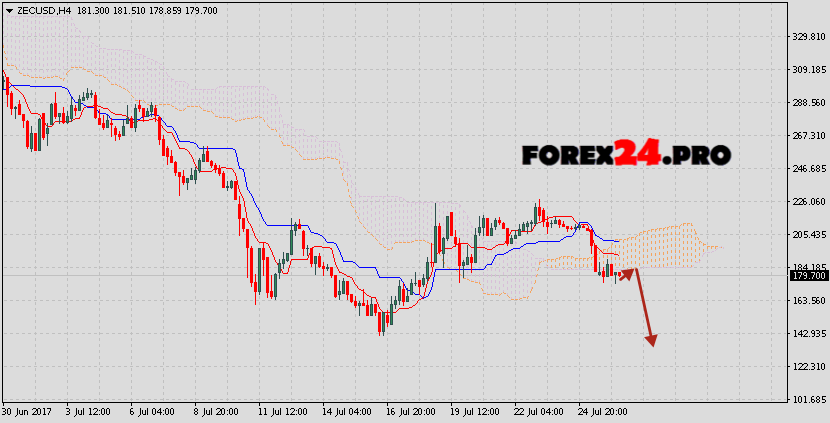Click the 246.685 price axis label
The image size is (830, 423).
(x=808, y=169)
